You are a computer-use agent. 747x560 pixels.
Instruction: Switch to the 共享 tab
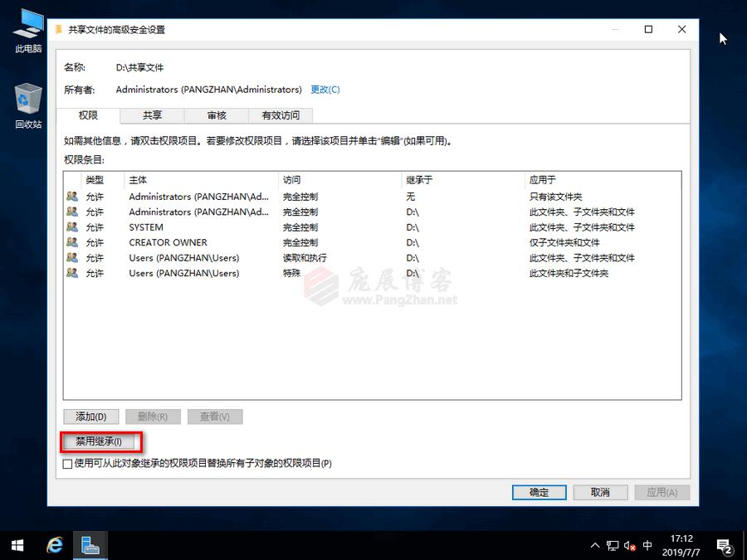tap(152, 115)
